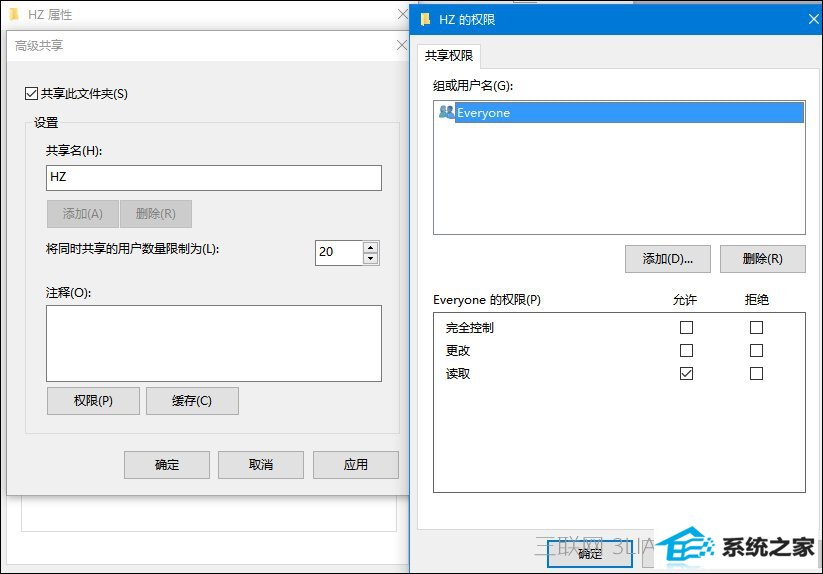Click 删除(R) in the permissions window

(763, 259)
